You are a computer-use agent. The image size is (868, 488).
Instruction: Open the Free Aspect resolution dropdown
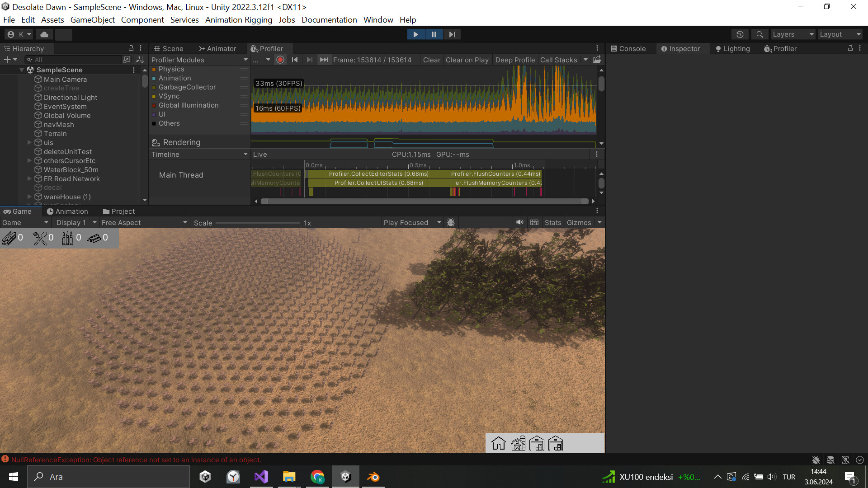(144, 222)
